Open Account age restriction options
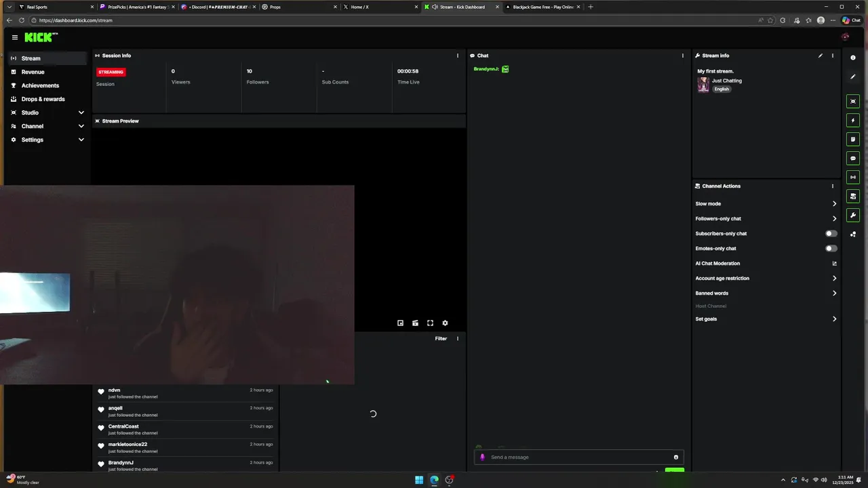The height and width of the screenshot is (488, 868). (766, 278)
